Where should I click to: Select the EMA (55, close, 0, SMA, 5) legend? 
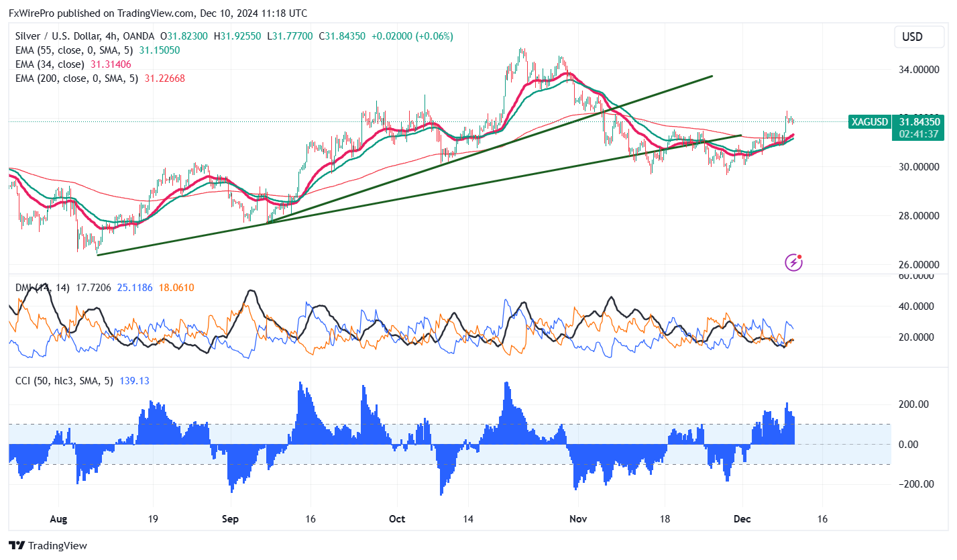click(x=75, y=50)
